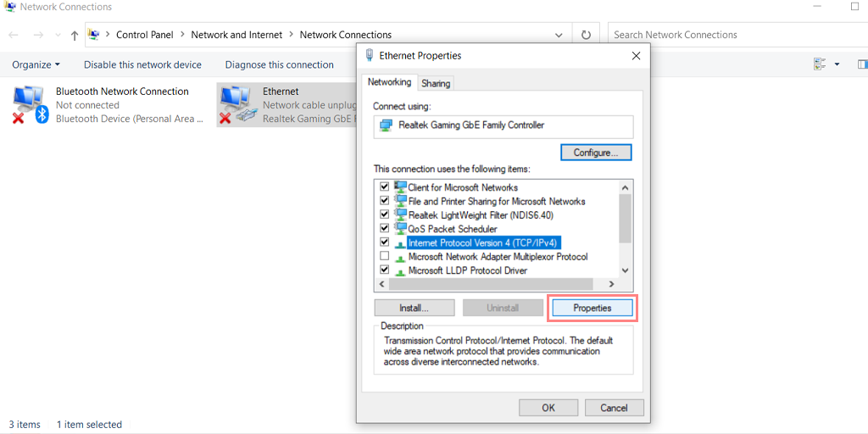Expand the address bar history dropdown

click(x=559, y=35)
